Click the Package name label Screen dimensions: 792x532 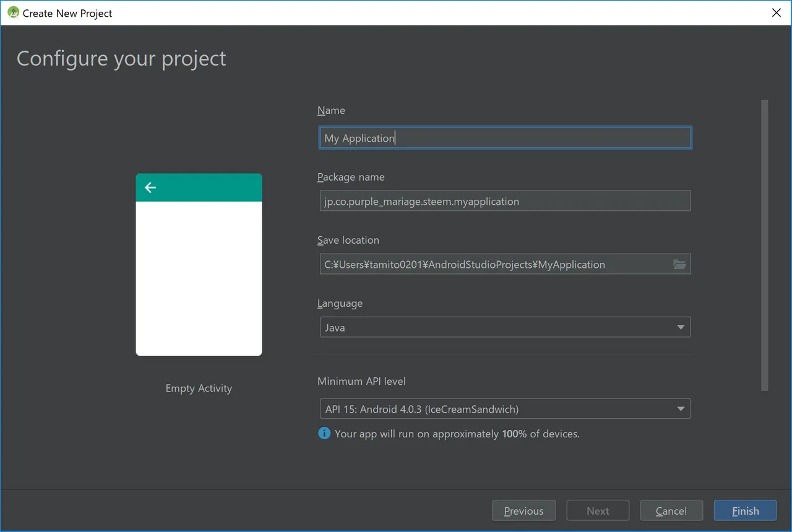coord(351,177)
